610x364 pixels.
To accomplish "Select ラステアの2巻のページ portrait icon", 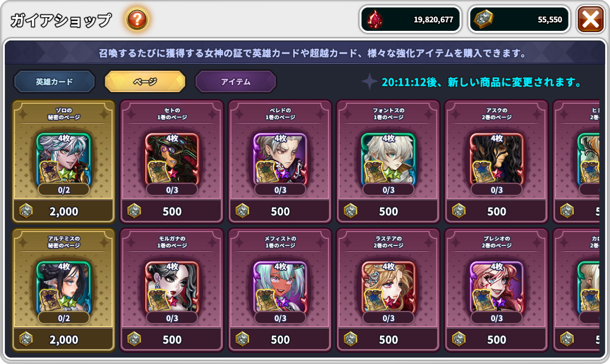I will [x=388, y=287].
